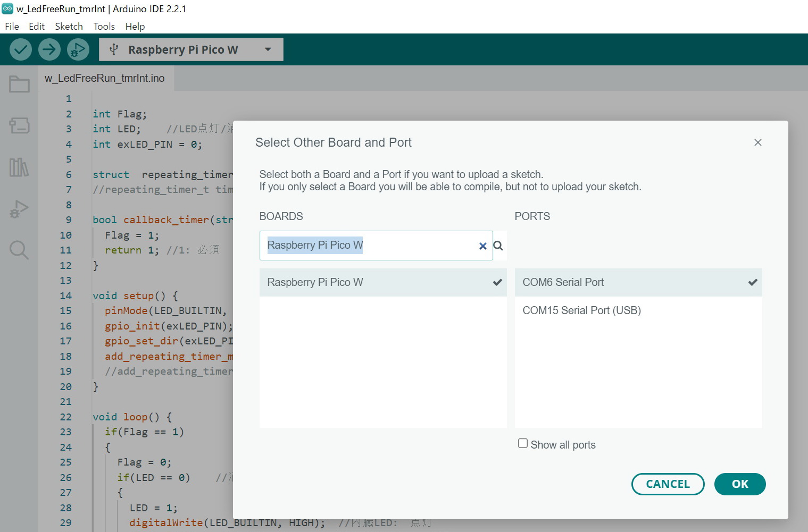Viewport: 808px width, 532px height.
Task: Click the USB icon in the board selector
Action: pos(113,49)
